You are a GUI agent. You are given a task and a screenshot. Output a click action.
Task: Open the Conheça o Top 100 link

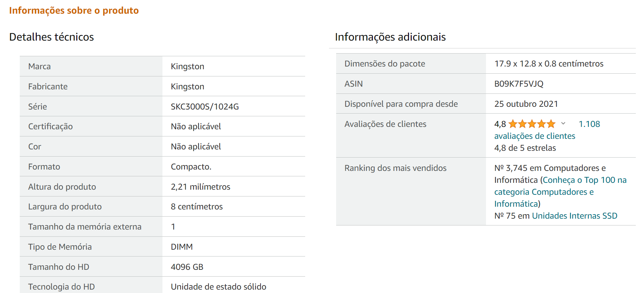pyautogui.click(x=560, y=192)
